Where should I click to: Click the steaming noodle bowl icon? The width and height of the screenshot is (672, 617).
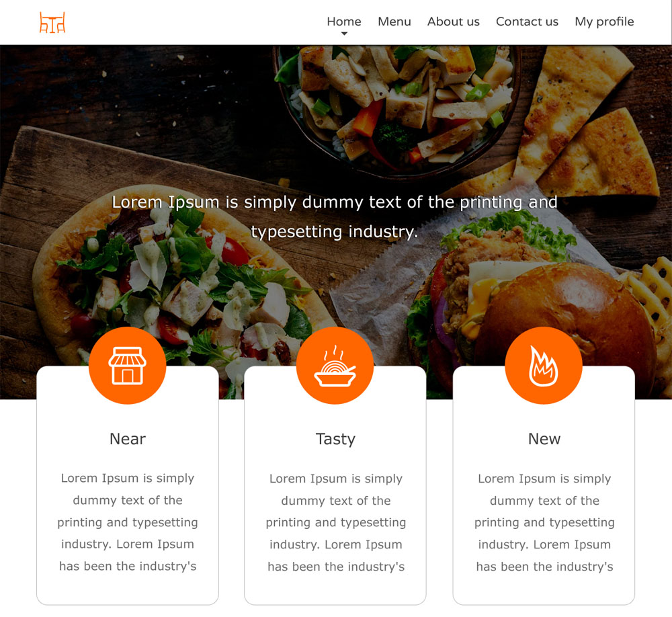point(335,366)
